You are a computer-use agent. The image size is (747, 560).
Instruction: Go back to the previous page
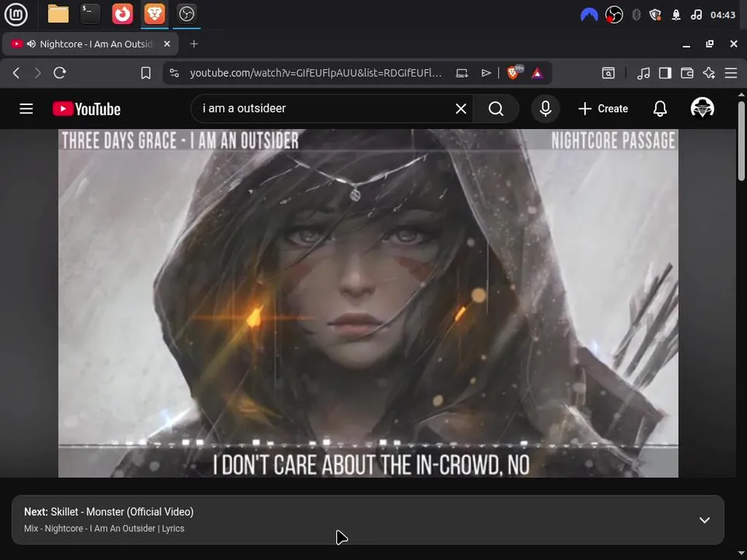(16, 73)
